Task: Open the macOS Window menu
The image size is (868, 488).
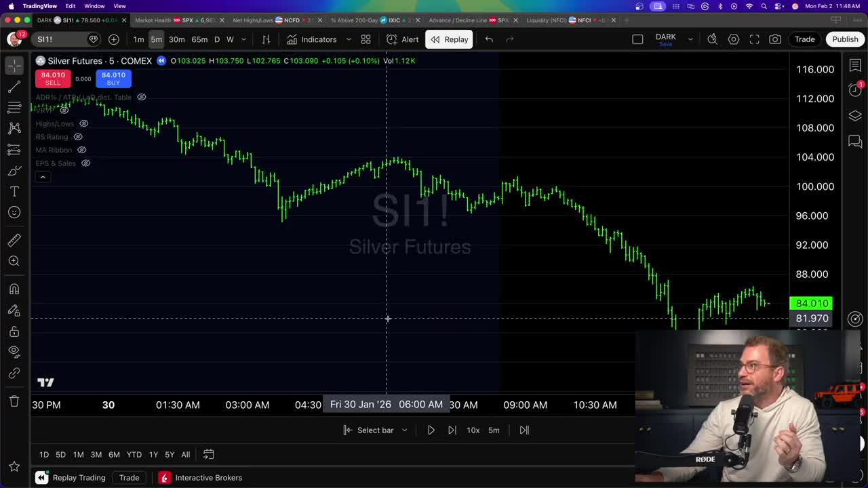Action: click(x=95, y=5)
